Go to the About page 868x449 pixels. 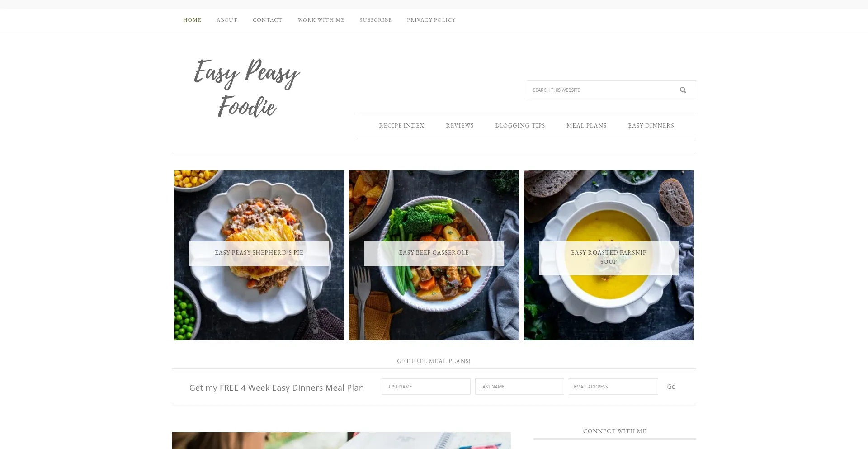(x=227, y=20)
